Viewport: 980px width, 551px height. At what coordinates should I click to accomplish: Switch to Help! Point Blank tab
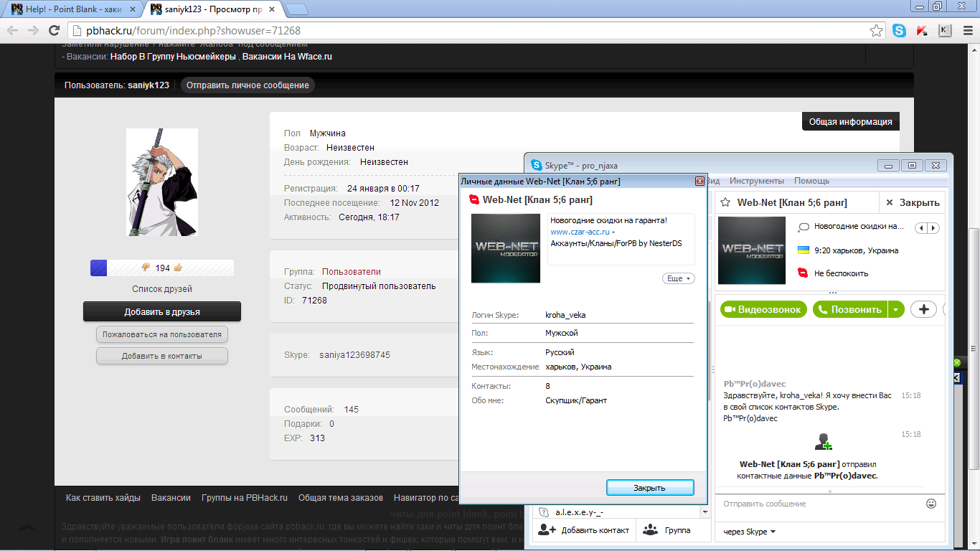(x=72, y=10)
